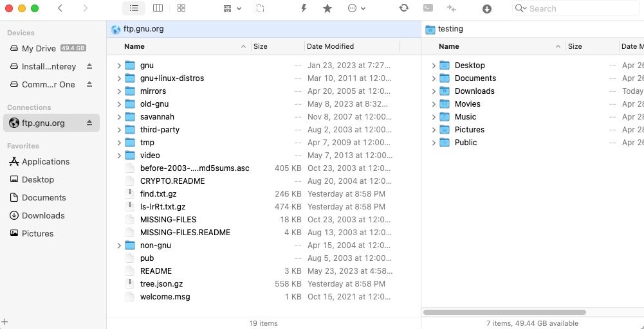Navigate back with the left arrow
The width and height of the screenshot is (644, 329).
[60, 8]
